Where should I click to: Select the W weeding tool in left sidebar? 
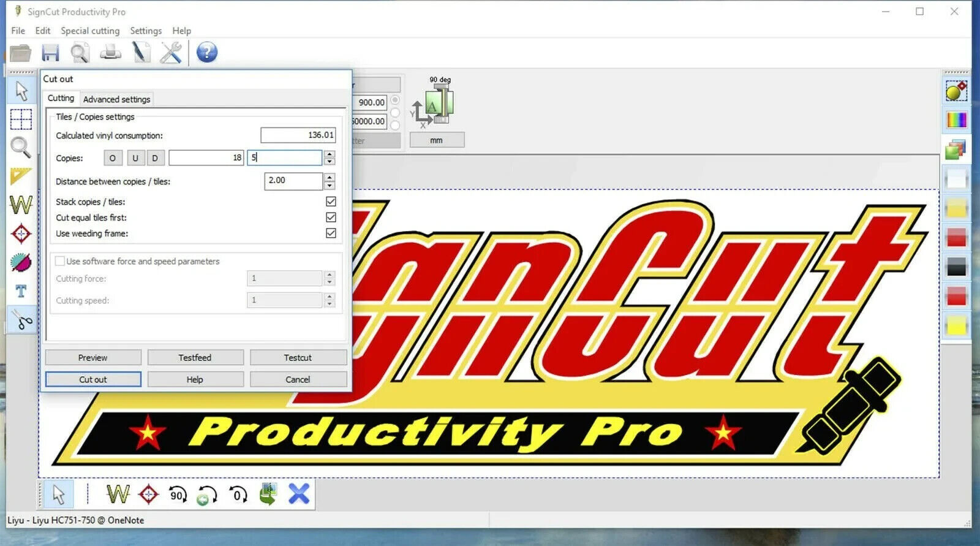click(x=21, y=204)
